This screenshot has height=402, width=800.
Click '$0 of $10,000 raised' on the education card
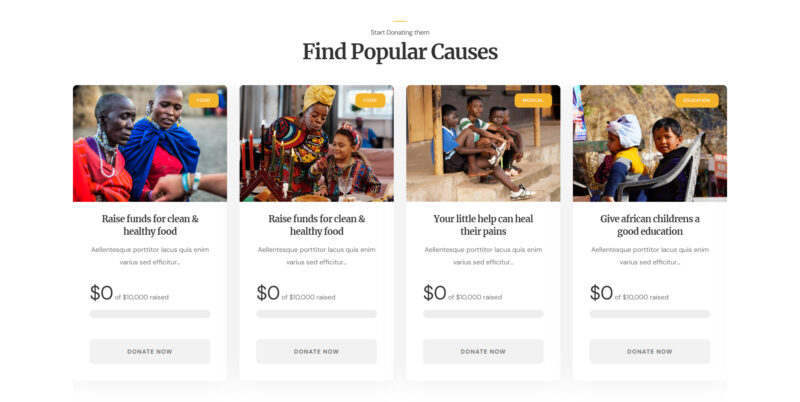click(629, 293)
